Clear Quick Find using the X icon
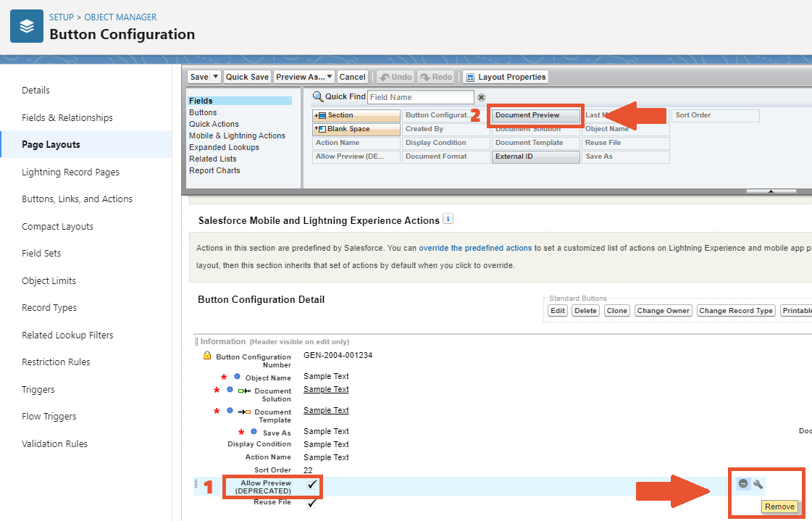 pos(481,97)
